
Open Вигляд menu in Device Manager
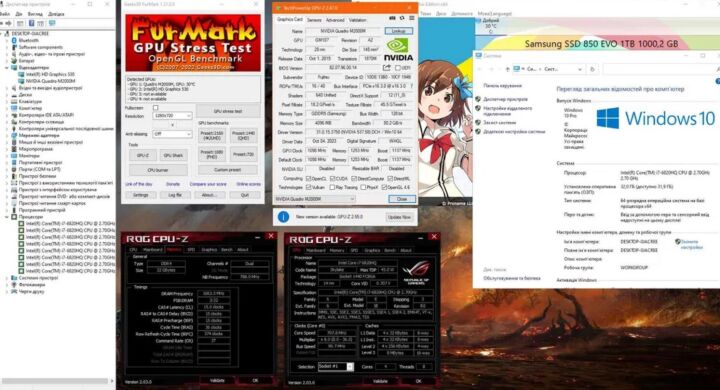[35, 14]
